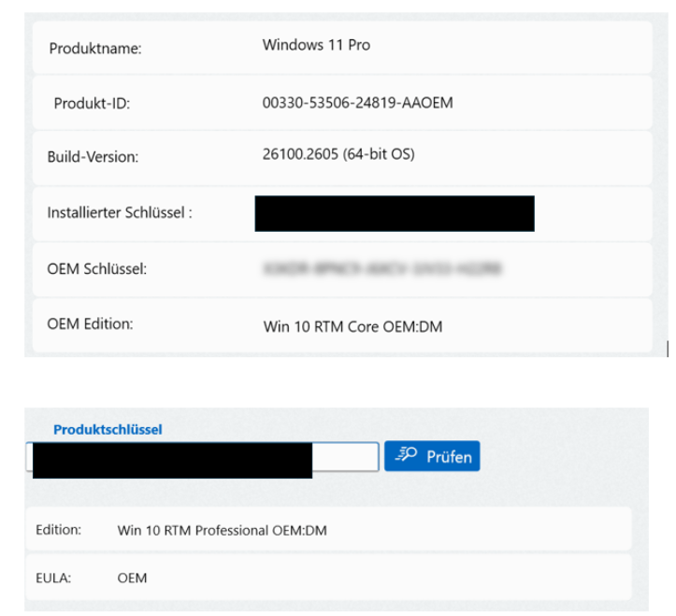The height and width of the screenshot is (616, 676).
Task: Click the Edition: label in lower panel
Action: (58, 529)
